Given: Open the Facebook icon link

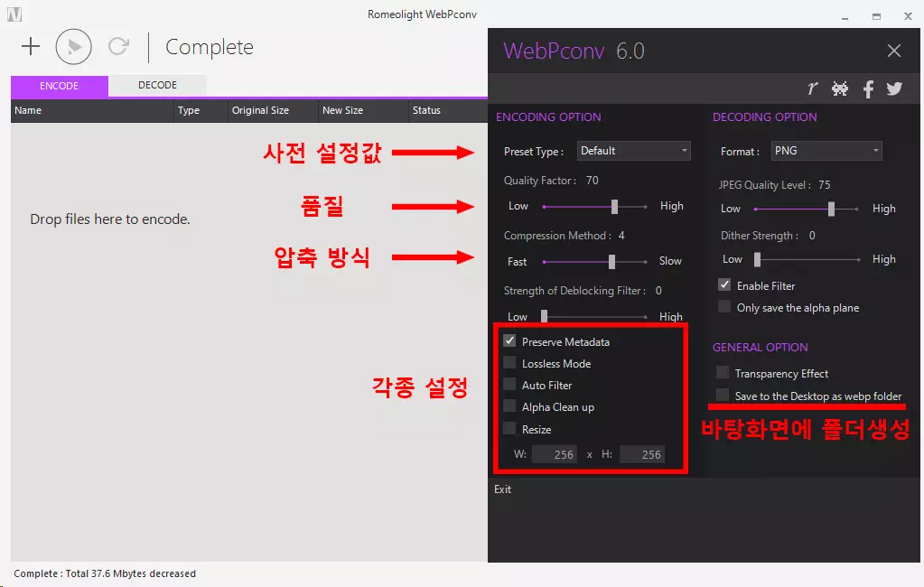Looking at the screenshot, I should pos(868,89).
